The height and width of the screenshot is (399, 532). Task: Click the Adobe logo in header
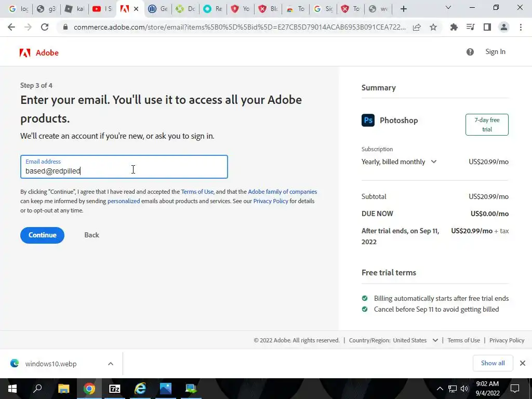(39, 52)
